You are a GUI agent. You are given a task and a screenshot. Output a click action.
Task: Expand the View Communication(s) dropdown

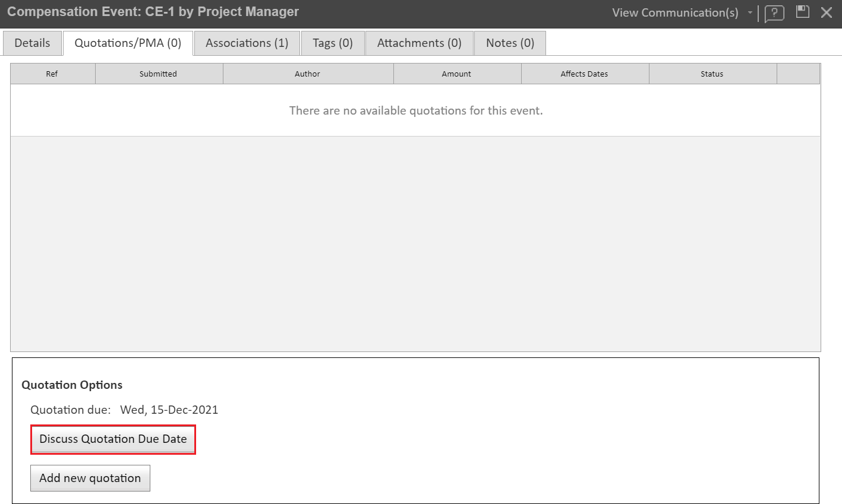[675, 12]
